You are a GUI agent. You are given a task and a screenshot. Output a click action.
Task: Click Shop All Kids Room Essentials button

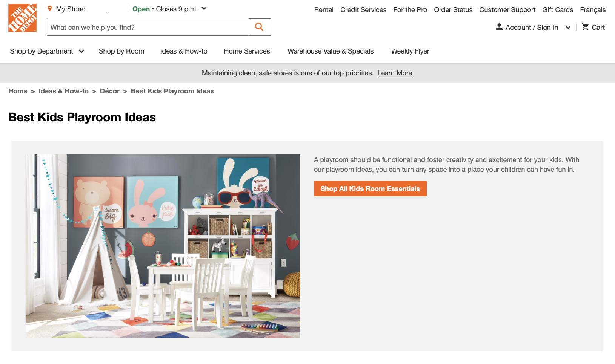370,189
